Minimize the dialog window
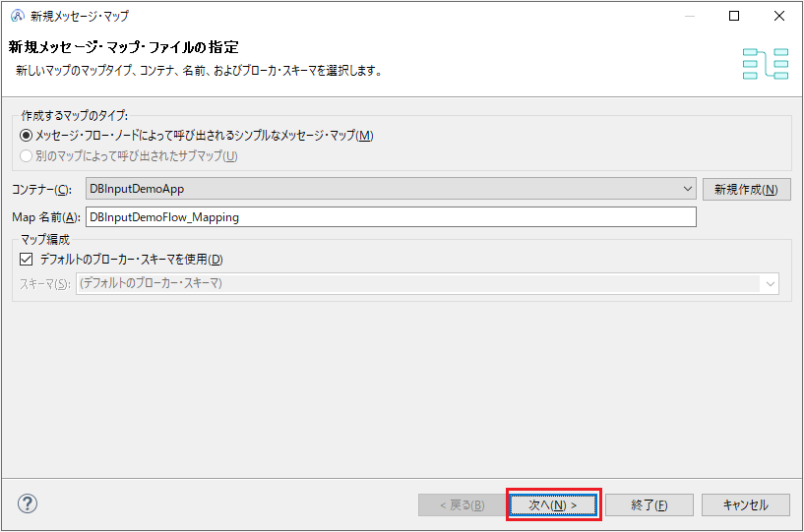 (x=690, y=16)
